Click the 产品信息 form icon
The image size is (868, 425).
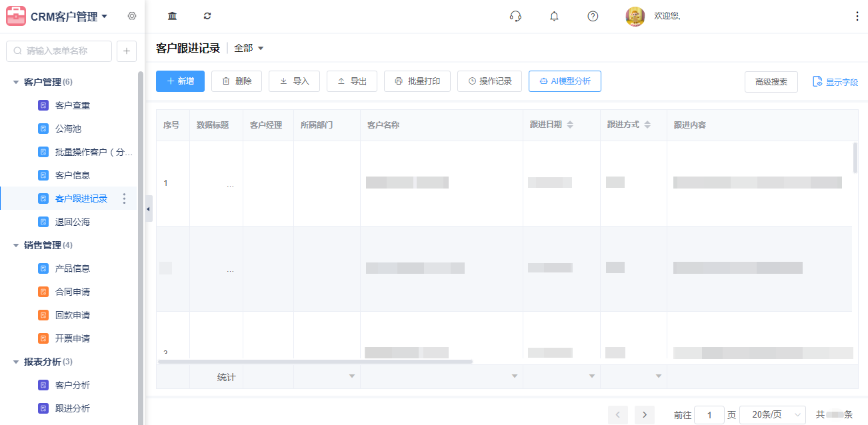[x=43, y=268]
